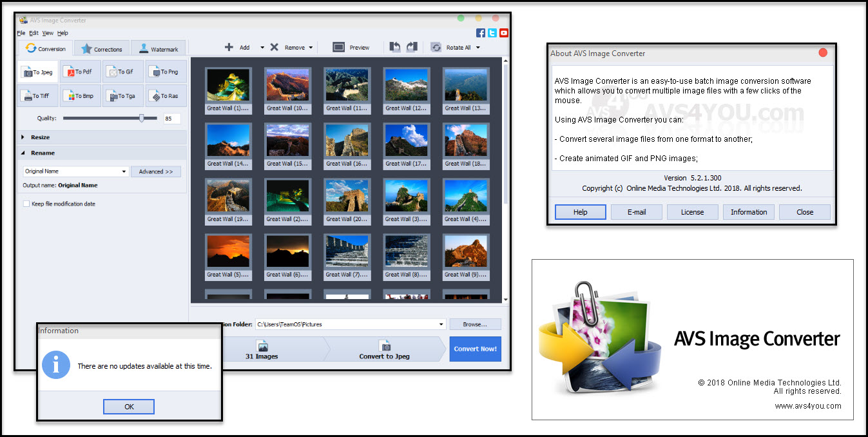Collapse the Rename section
Image resolution: width=868 pixels, height=437 pixels.
(x=103, y=153)
